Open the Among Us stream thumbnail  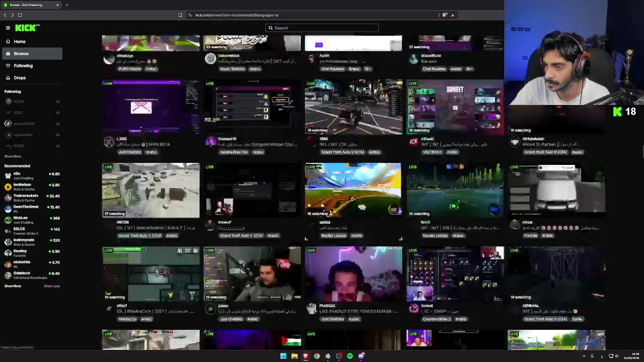(150, 274)
